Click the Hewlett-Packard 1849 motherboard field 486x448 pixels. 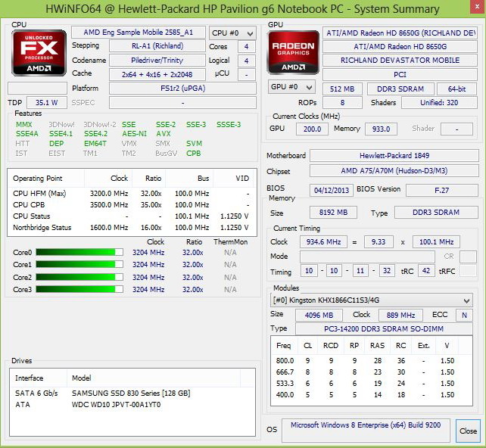pyautogui.click(x=394, y=156)
